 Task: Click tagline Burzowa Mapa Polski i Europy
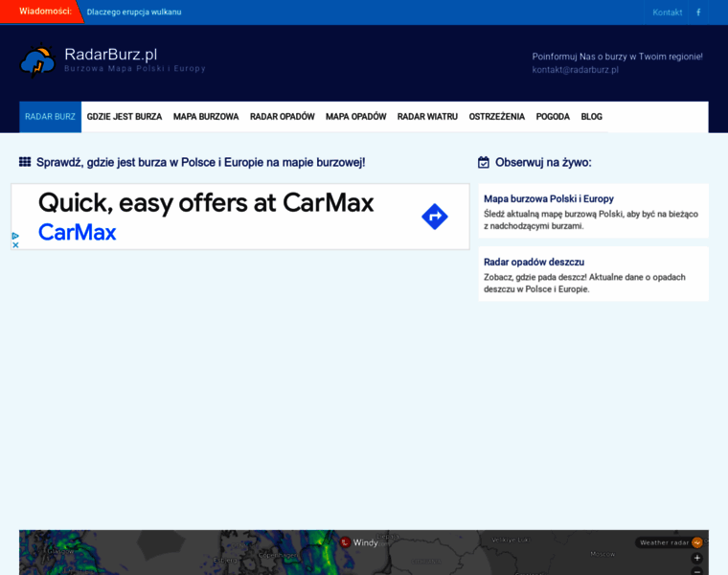(135, 69)
